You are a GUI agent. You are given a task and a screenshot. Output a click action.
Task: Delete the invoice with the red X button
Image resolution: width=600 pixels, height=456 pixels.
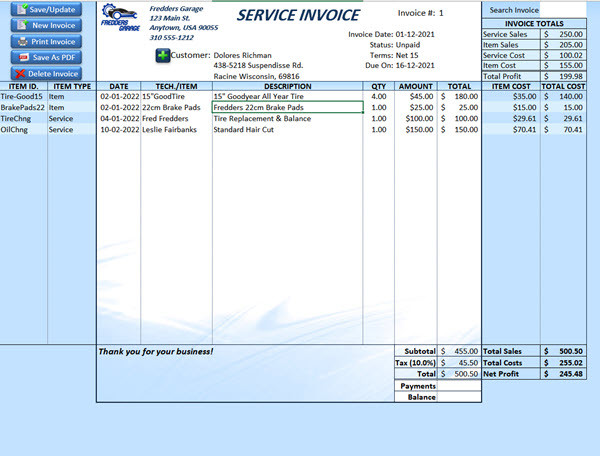tap(47, 73)
